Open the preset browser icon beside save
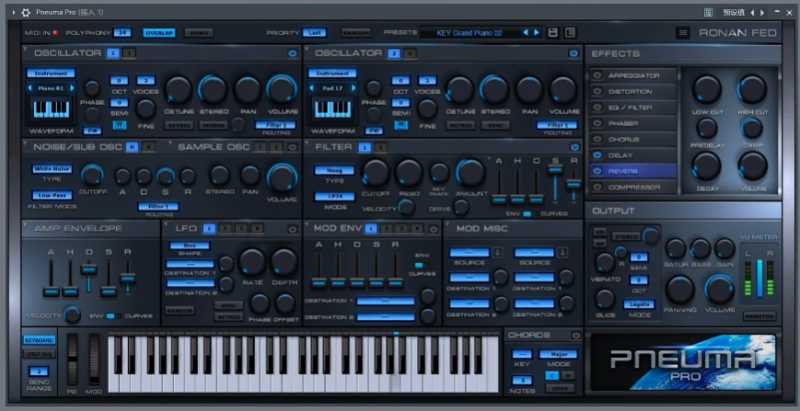The width and height of the screenshot is (800, 411). pyautogui.click(x=569, y=33)
